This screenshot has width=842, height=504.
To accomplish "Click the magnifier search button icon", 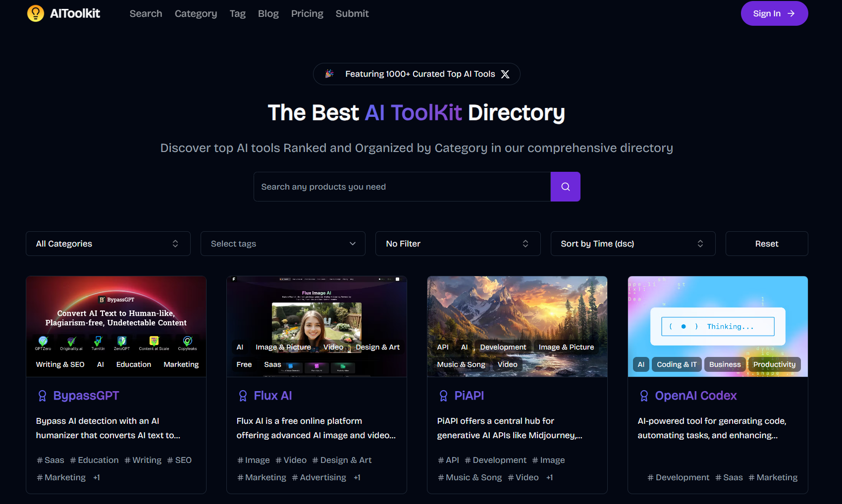I will [565, 187].
